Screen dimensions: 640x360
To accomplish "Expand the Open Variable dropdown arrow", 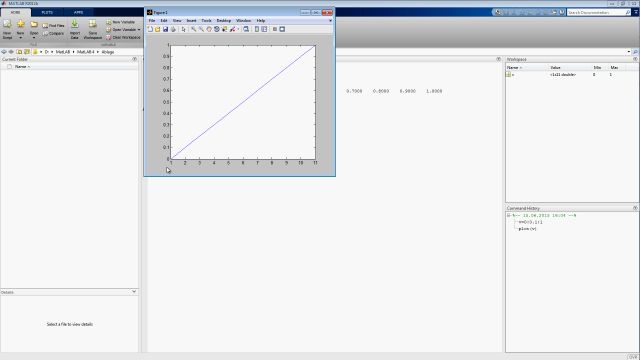I will (x=139, y=30).
